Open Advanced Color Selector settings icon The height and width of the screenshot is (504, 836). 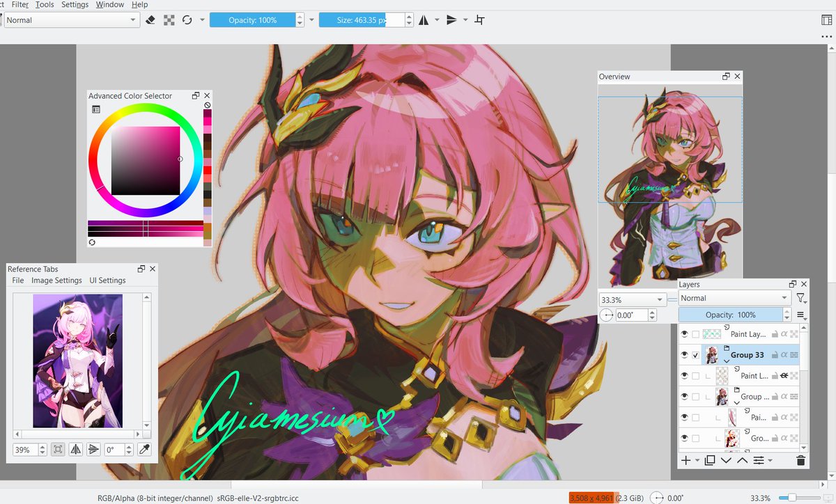coord(95,109)
